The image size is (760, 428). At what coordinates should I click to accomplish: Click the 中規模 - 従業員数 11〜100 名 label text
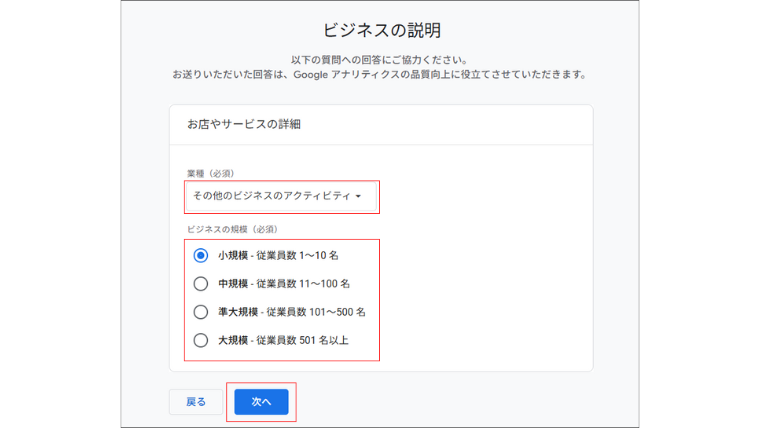click(284, 284)
